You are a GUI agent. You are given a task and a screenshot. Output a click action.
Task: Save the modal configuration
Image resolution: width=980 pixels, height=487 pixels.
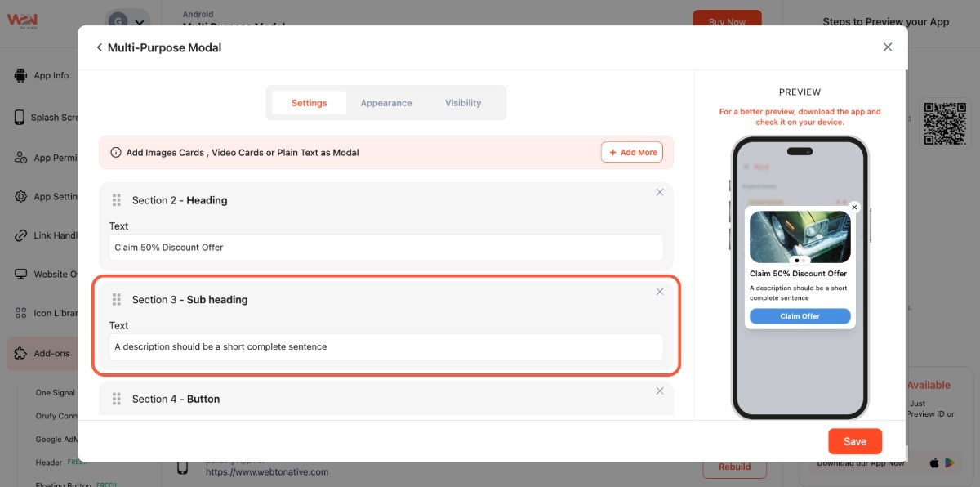click(855, 441)
